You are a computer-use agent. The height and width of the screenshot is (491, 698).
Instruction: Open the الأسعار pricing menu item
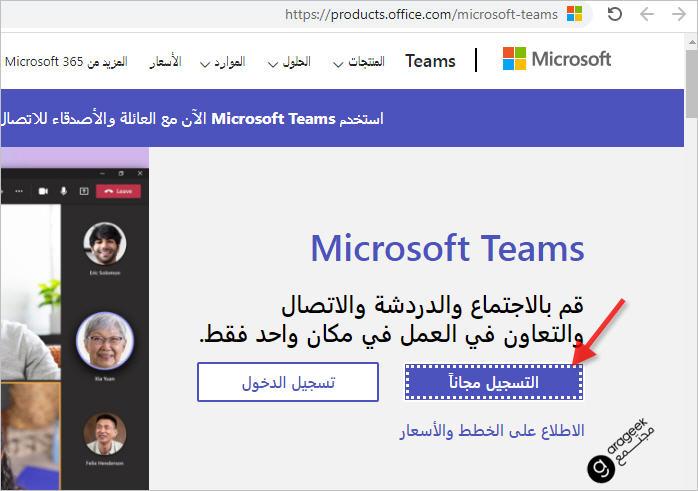[165, 61]
